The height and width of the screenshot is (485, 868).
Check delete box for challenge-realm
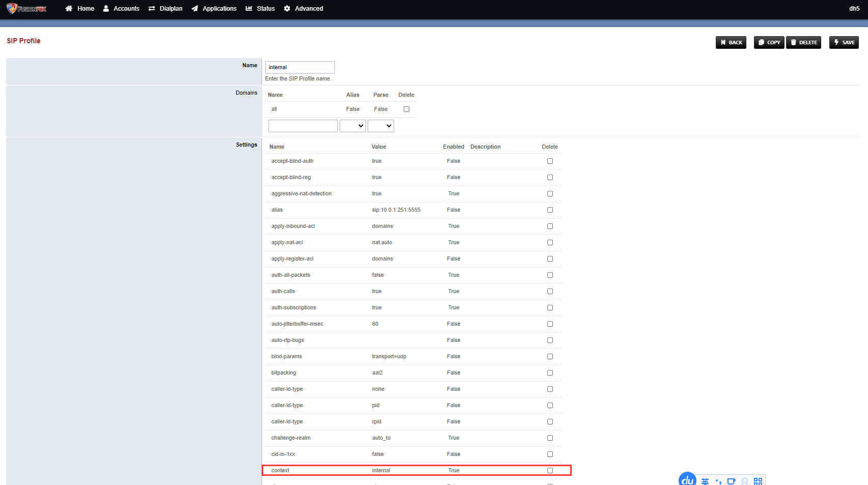(x=550, y=438)
